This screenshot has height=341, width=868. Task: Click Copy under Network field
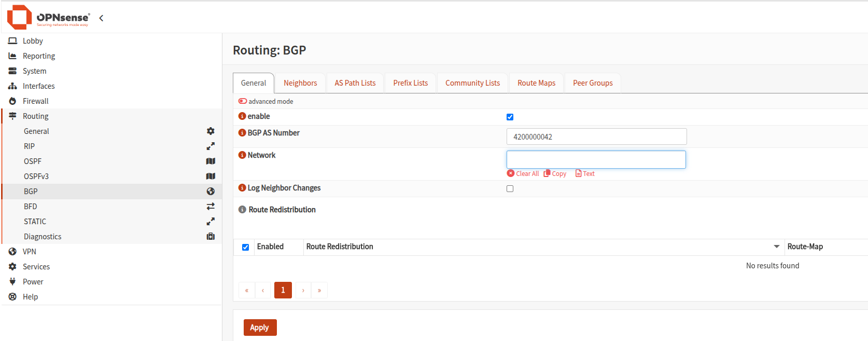(x=555, y=174)
